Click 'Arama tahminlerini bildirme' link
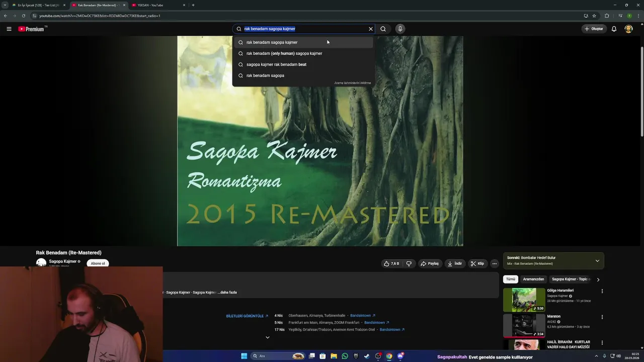 [352, 83]
